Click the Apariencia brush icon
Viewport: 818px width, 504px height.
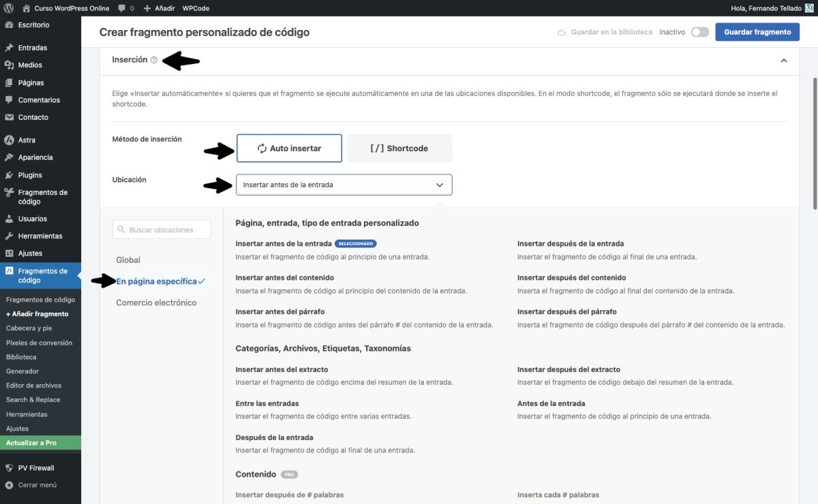pyautogui.click(x=9, y=157)
